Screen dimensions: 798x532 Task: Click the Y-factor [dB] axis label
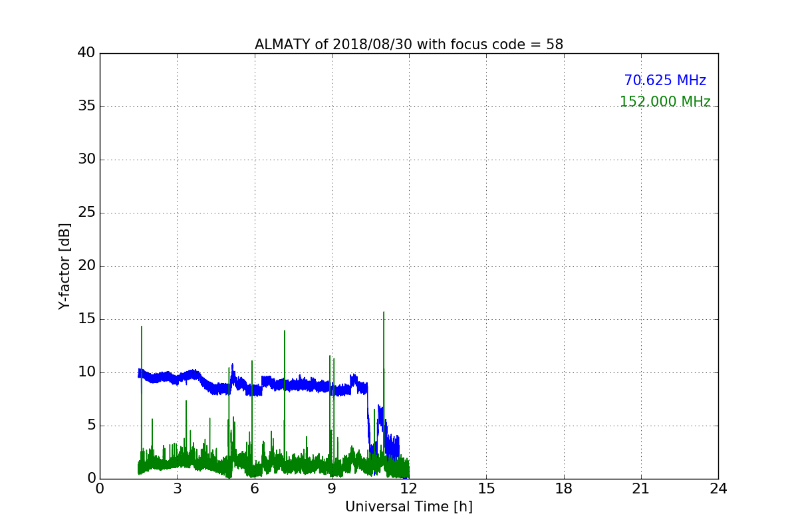[x=65, y=266]
